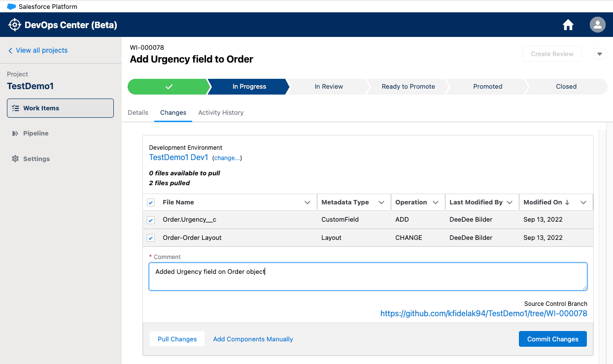Select the Promoted stage
The image size is (613, 364).
[x=487, y=87]
